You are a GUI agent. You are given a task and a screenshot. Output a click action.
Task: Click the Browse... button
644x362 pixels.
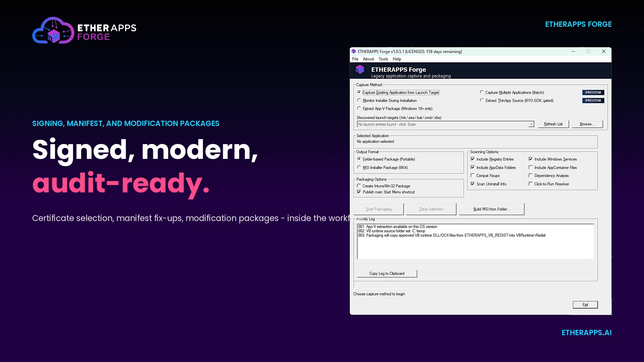587,124
